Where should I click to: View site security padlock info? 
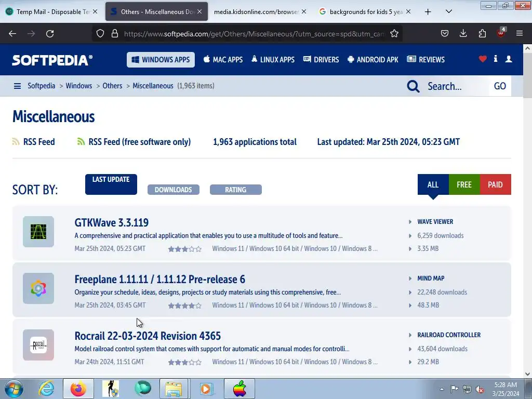pyautogui.click(x=115, y=34)
